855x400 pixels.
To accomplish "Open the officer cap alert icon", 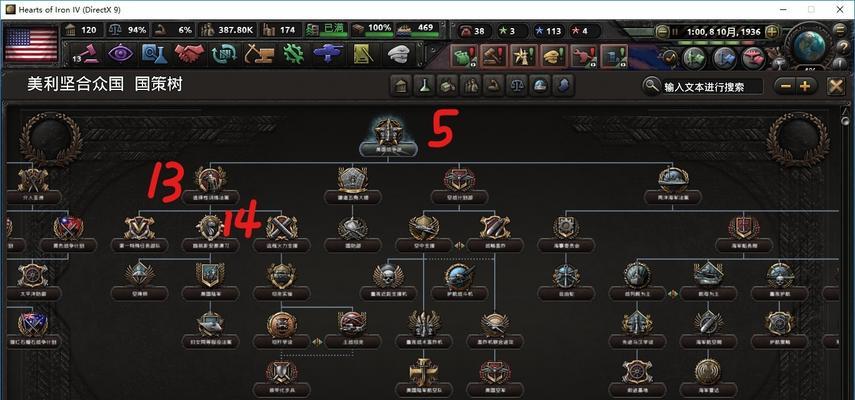I will pos(553,56).
